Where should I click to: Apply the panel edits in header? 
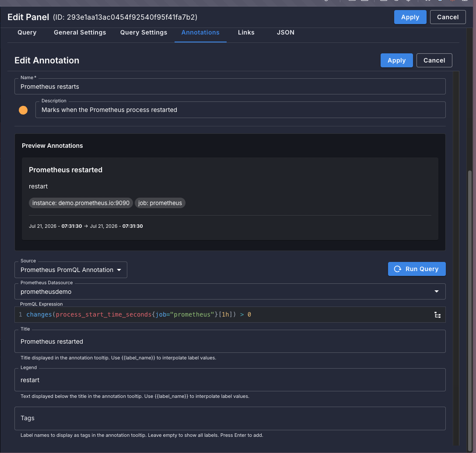[x=410, y=17]
